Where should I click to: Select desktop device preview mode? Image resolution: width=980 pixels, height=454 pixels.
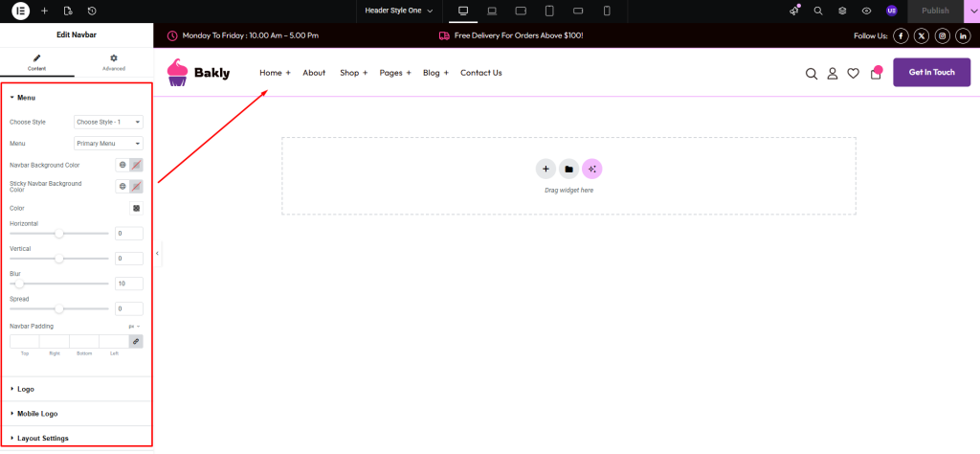click(x=463, y=11)
